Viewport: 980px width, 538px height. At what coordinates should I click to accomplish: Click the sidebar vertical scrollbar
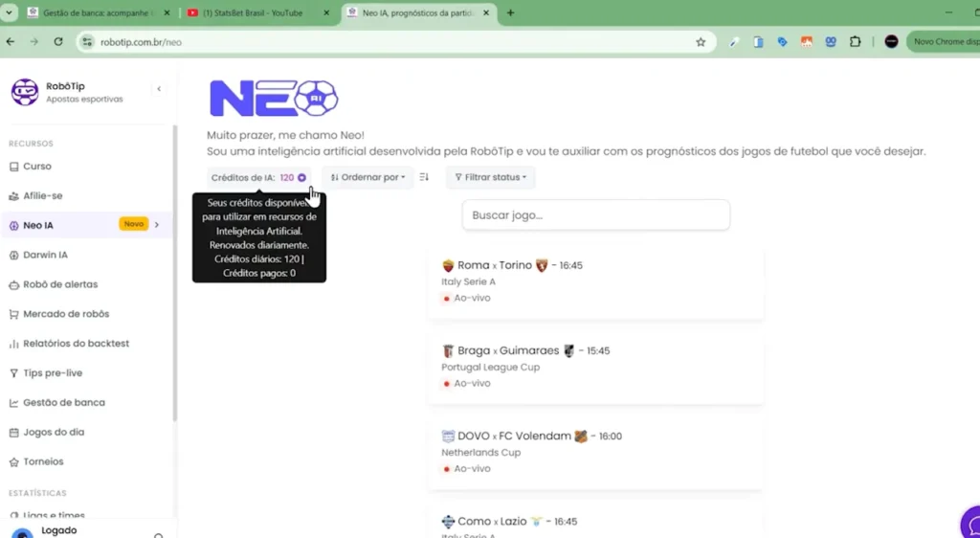tap(175, 273)
